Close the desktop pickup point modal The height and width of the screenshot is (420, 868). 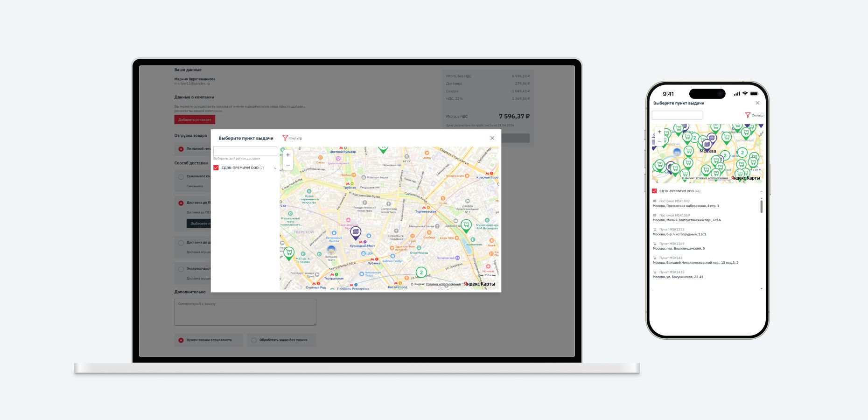492,138
